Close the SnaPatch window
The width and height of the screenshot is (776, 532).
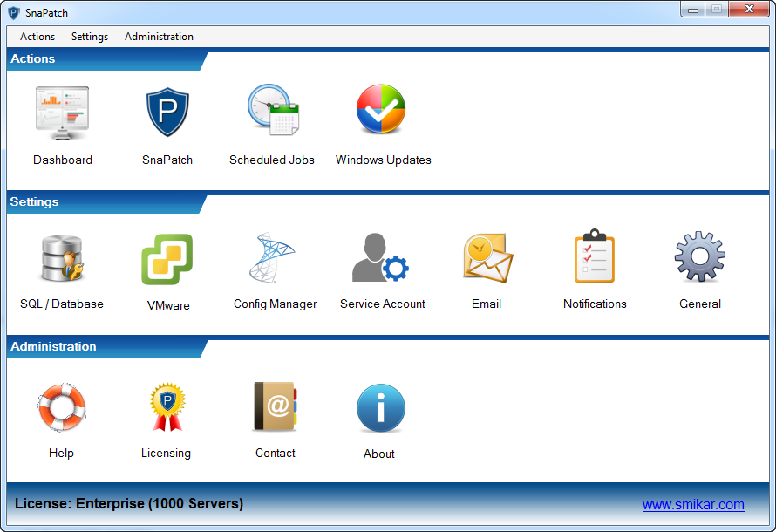[749, 10]
